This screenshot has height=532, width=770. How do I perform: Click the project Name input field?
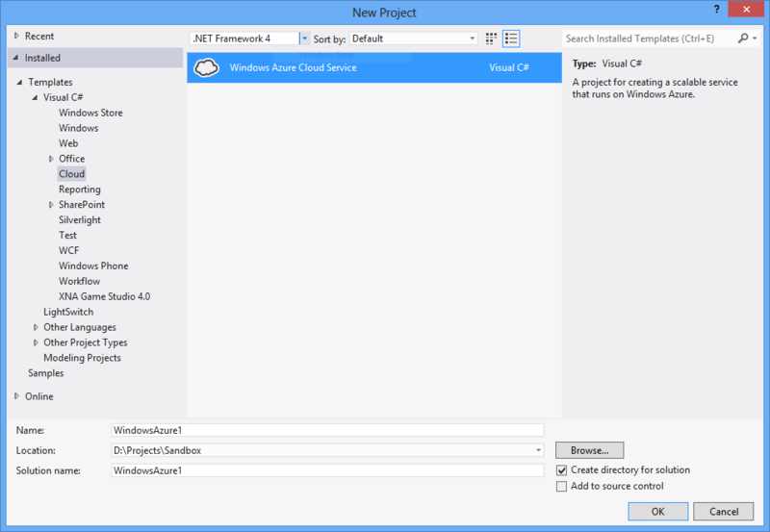[327, 430]
